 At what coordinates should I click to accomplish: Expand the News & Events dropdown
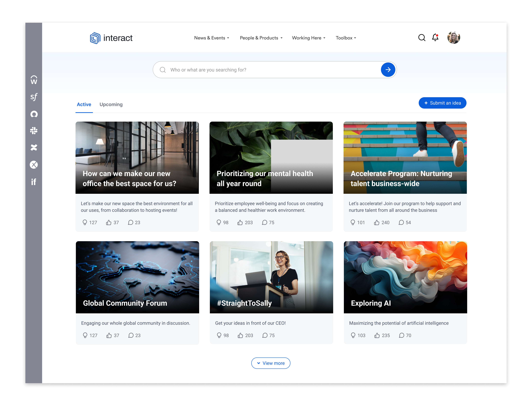tap(212, 38)
